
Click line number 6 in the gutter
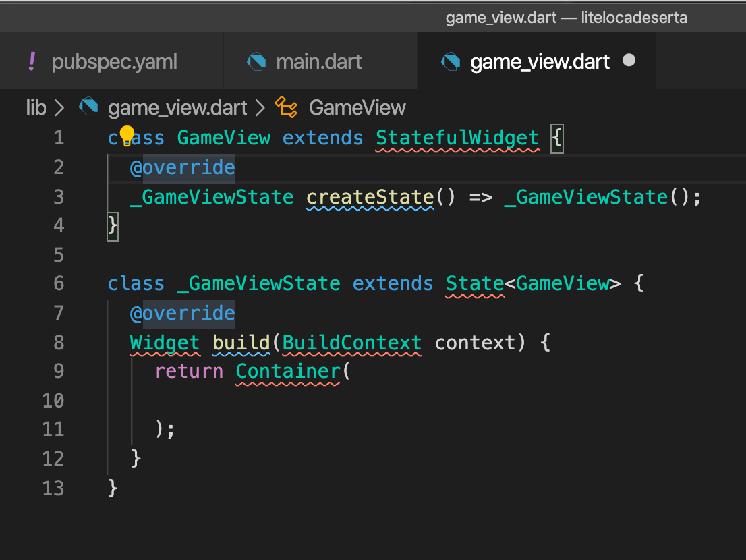(x=59, y=283)
